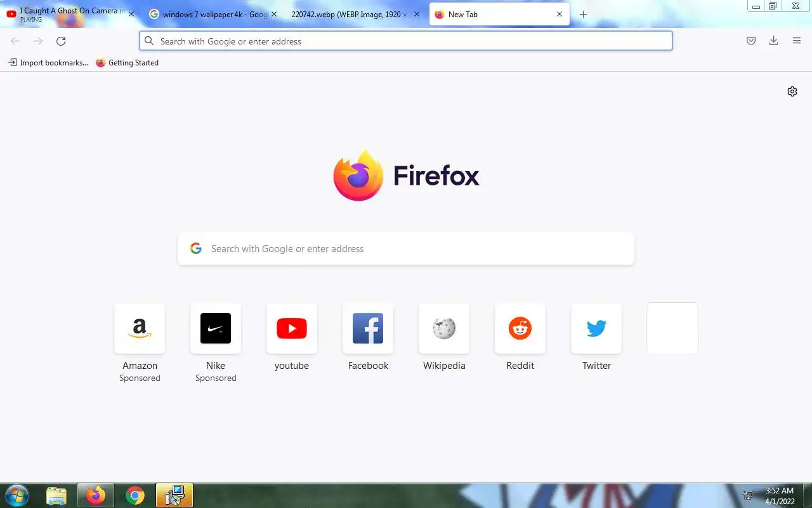The image size is (812, 508).
Task: Close the YouTube Ghost On Camera tab
Action: click(131, 14)
